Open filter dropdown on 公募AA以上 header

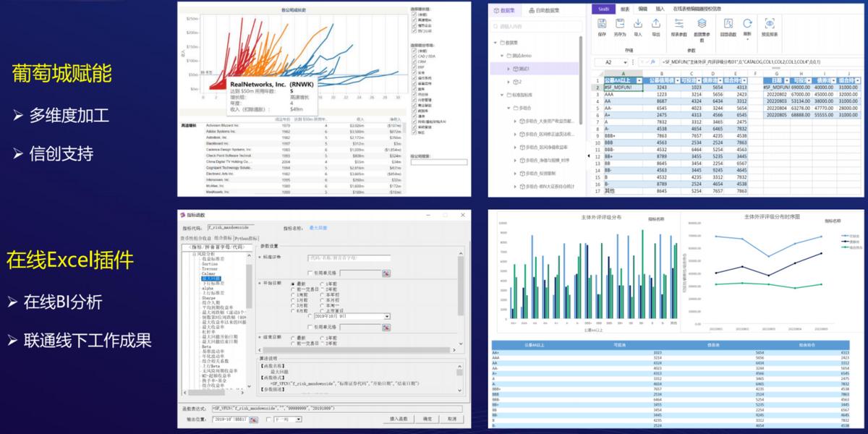639,80
